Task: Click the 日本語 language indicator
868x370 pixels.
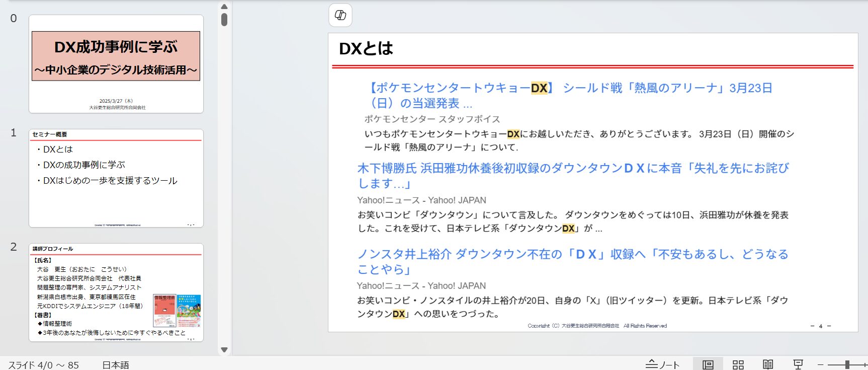Action: (x=116, y=365)
